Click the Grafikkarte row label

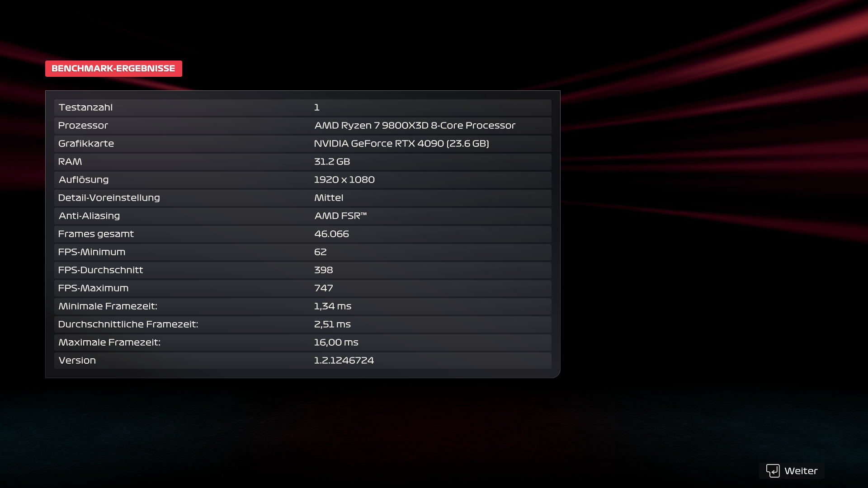86,144
